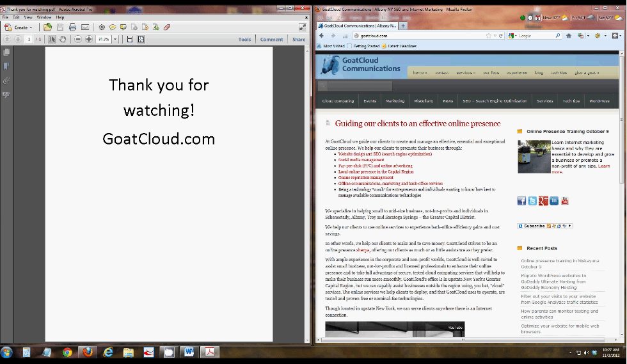Show the Page Thumbnails side panel
Viewport: 627px width, 364px height.
tap(6, 52)
